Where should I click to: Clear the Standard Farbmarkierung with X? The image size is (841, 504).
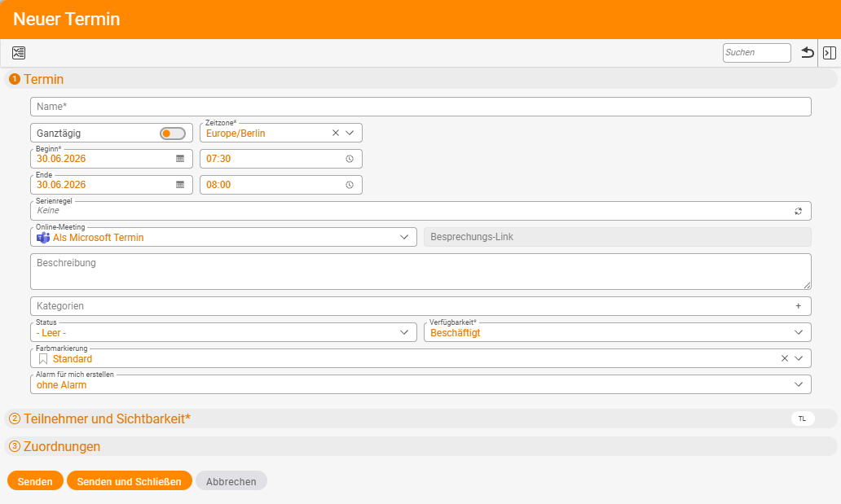tap(785, 358)
